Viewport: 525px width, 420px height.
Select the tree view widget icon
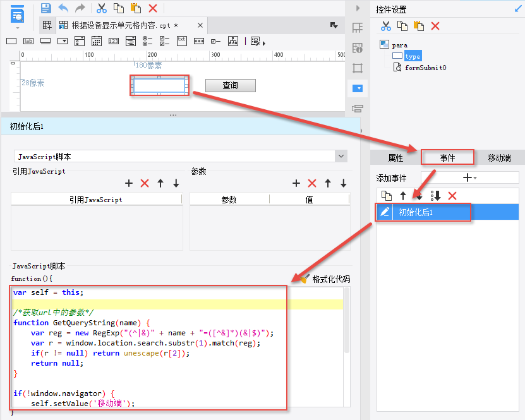(233, 41)
